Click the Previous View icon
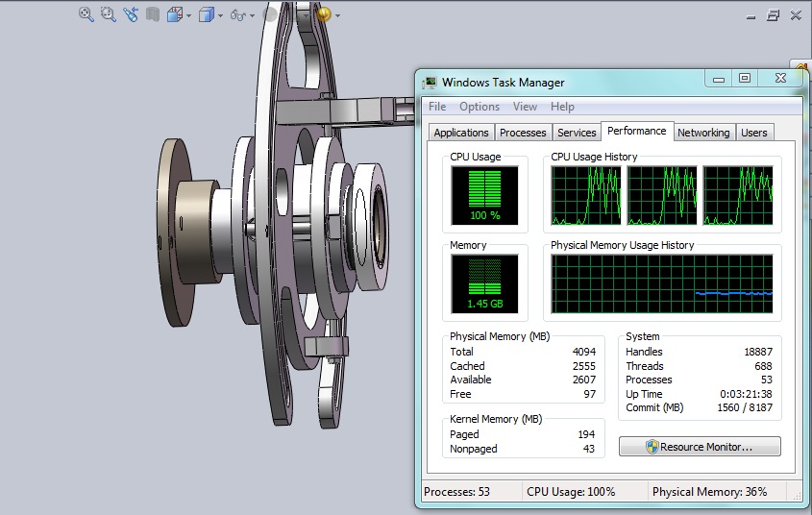The image size is (812, 515). 131,14
